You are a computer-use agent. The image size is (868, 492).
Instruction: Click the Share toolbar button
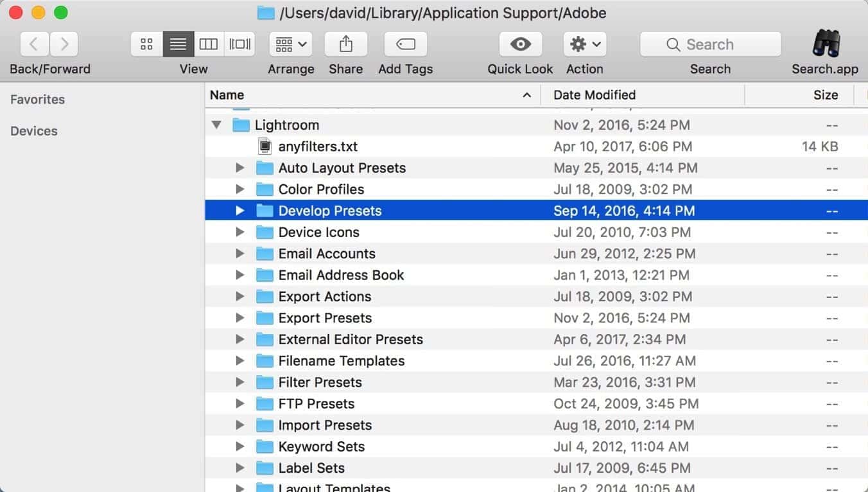346,44
